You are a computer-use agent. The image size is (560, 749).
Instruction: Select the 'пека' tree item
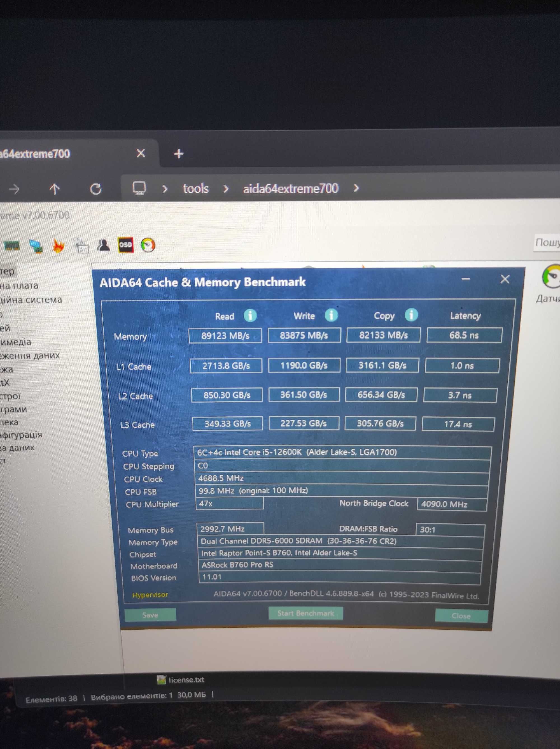[x=9, y=422]
